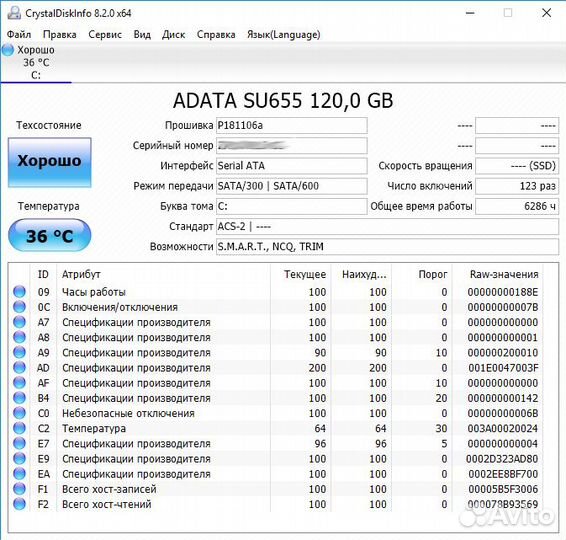Click the blue status icon of row E9
566x540 pixels.
pos(19,458)
